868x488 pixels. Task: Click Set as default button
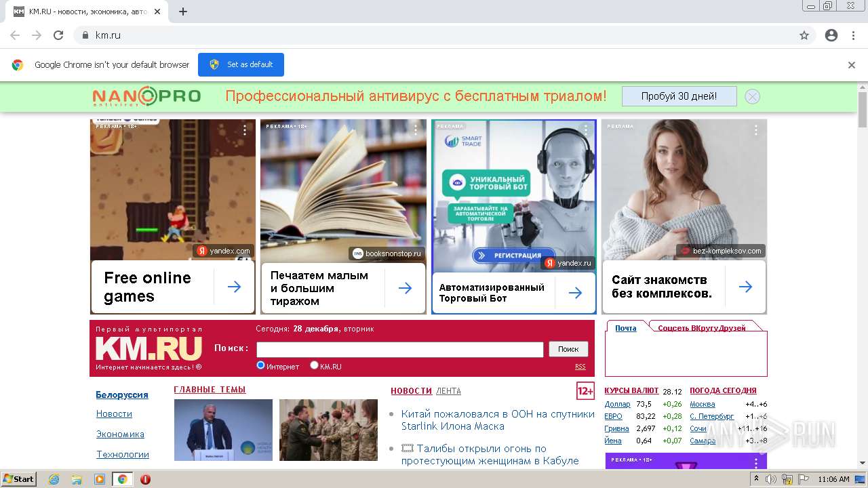241,64
